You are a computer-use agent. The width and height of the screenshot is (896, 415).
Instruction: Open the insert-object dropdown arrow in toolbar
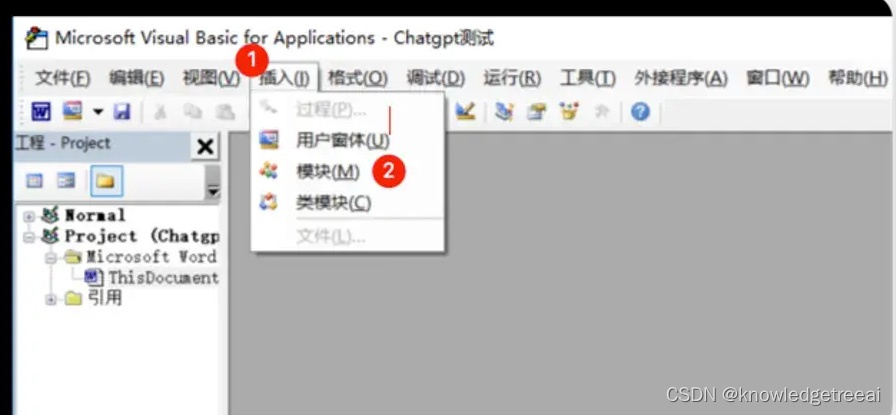(98, 112)
